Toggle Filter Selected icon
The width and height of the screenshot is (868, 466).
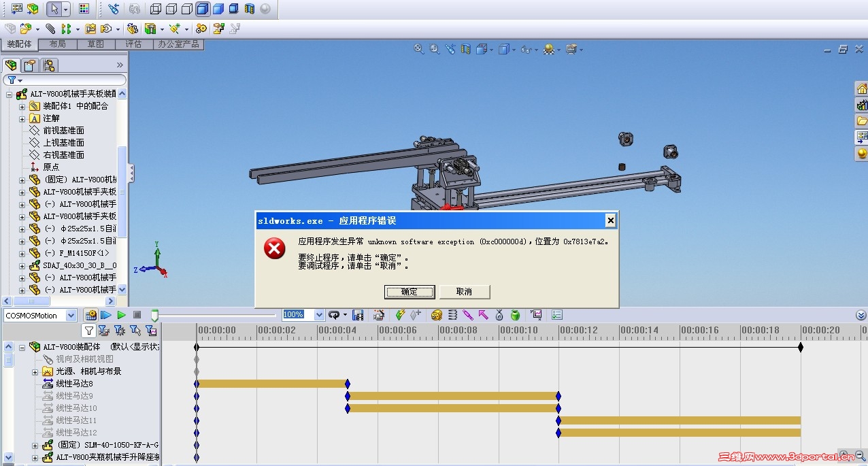[135, 331]
